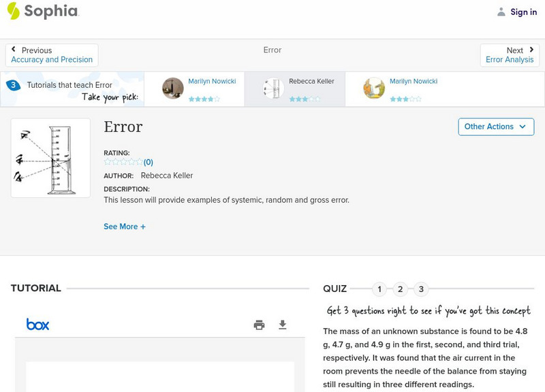Expand description with See More +
545x392 pixels.
pos(125,227)
